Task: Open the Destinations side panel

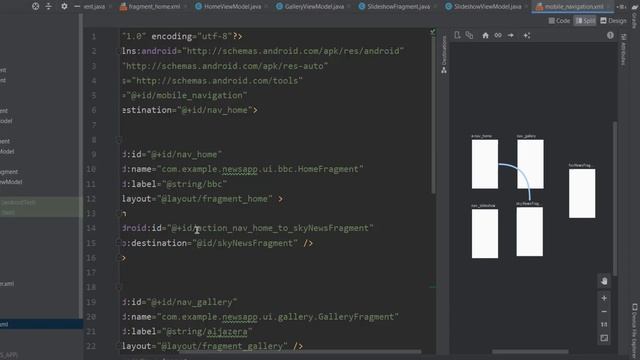Action: (444, 54)
